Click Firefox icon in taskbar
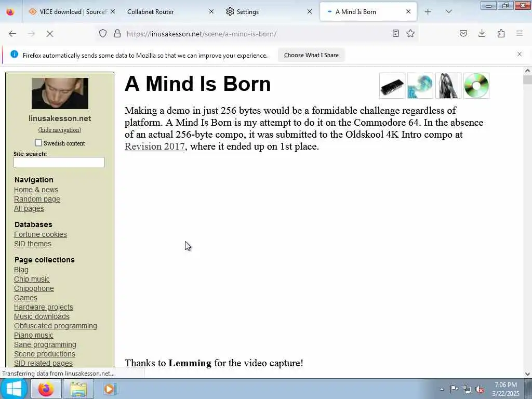This screenshot has width=532, height=399. pos(46,389)
